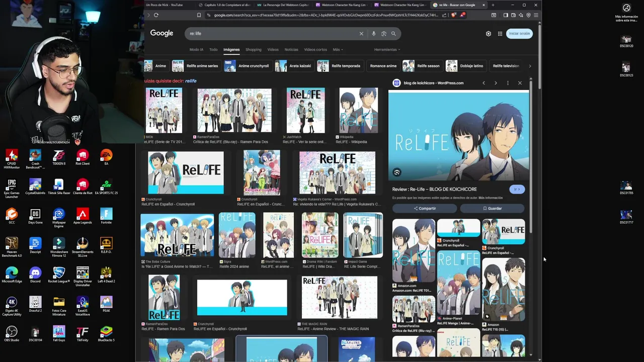Open DSC00120 desktop file

[x=626, y=42]
